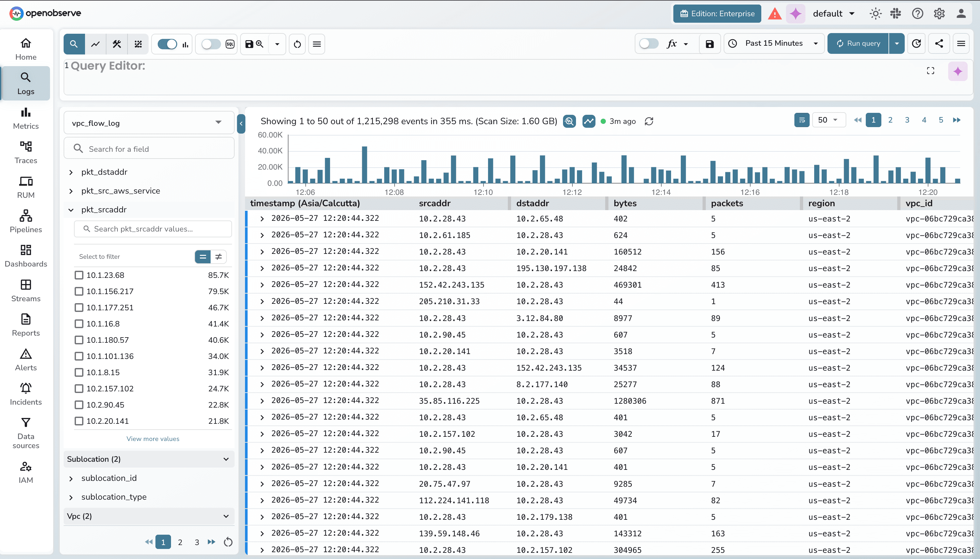Go to results page 2
Screen dimensions: 980x559
[x=890, y=120]
